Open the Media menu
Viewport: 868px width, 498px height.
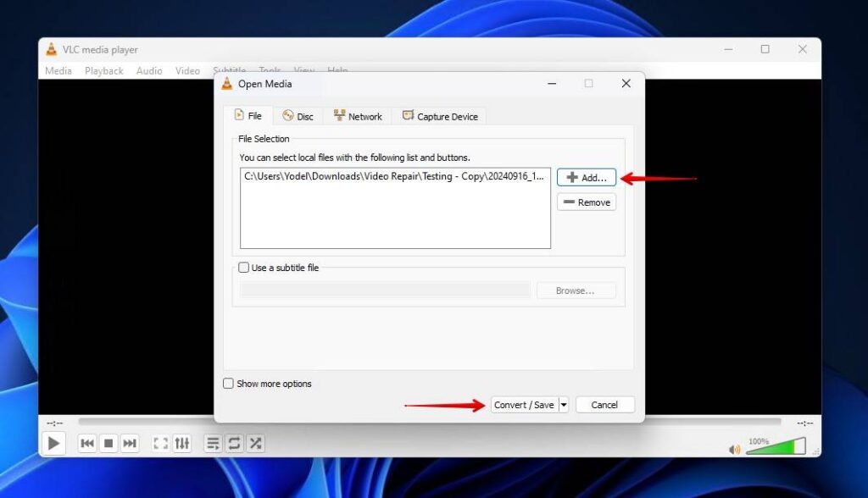point(58,70)
